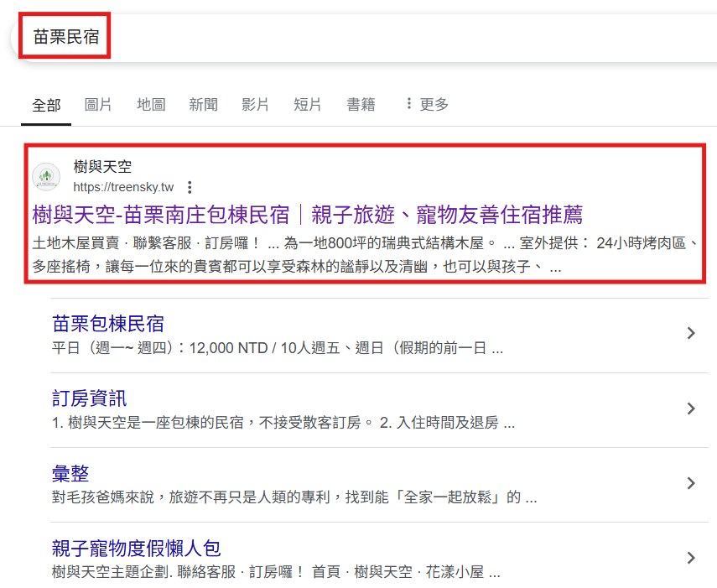Screen dimensions: 717x588
Task: Open the 彙整 sitelink
Action: click(70, 473)
